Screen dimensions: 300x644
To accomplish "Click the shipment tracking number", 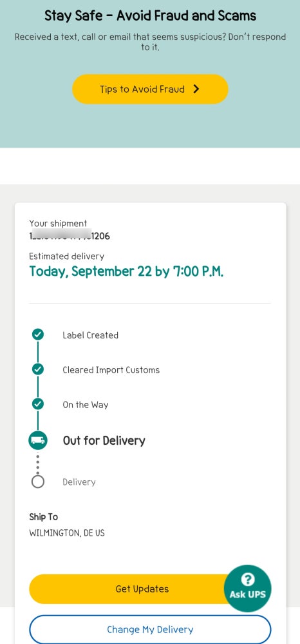I will (70, 236).
